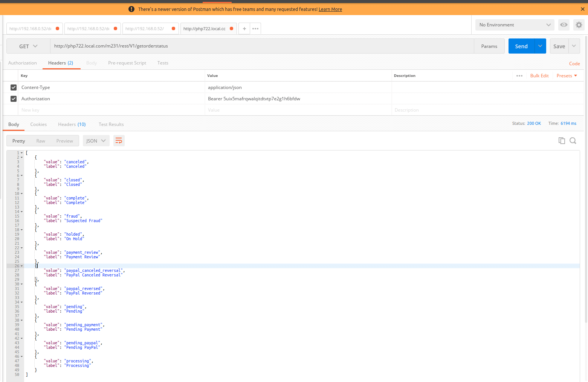Open the Cookies tab of the response
The height and width of the screenshot is (382, 588).
38,124
